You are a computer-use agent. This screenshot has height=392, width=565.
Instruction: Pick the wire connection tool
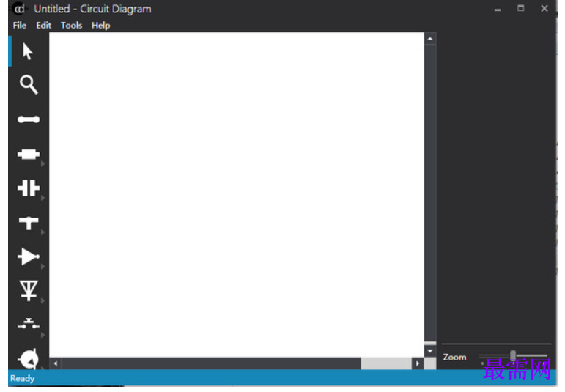pyautogui.click(x=29, y=119)
